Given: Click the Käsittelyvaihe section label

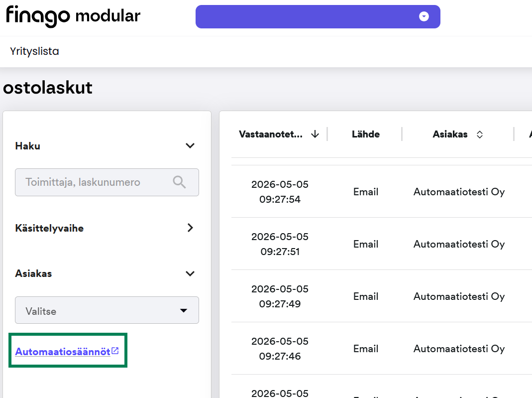Looking at the screenshot, I should (50, 228).
